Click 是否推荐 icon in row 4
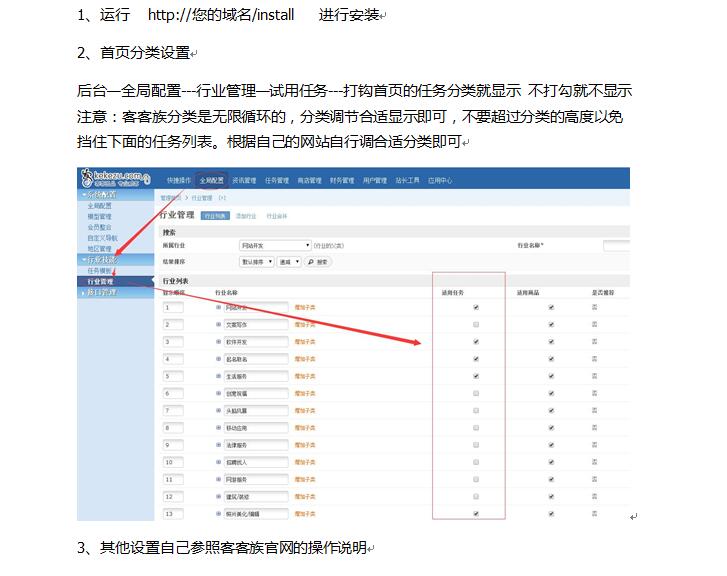This screenshot has width=727, height=576. [x=595, y=358]
